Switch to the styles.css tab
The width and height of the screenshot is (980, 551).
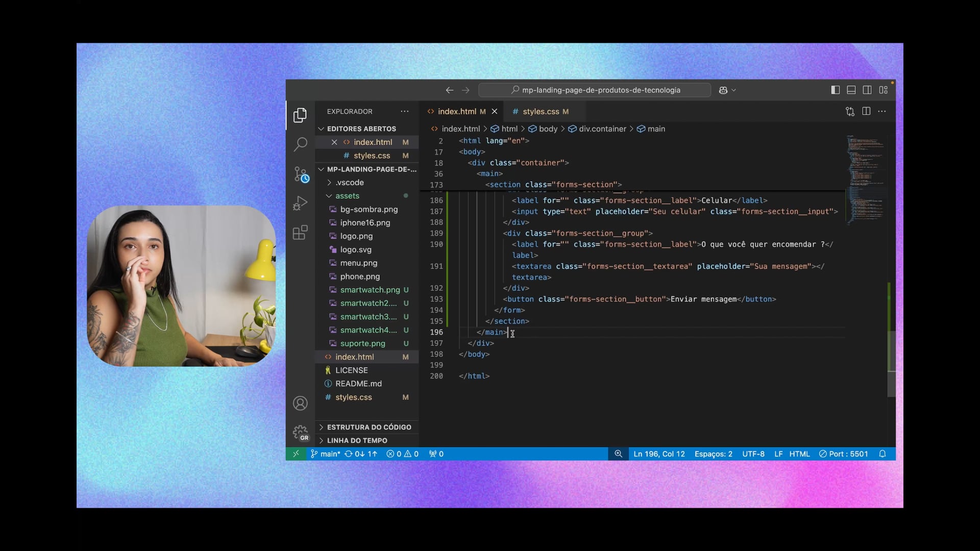(541, 111)
